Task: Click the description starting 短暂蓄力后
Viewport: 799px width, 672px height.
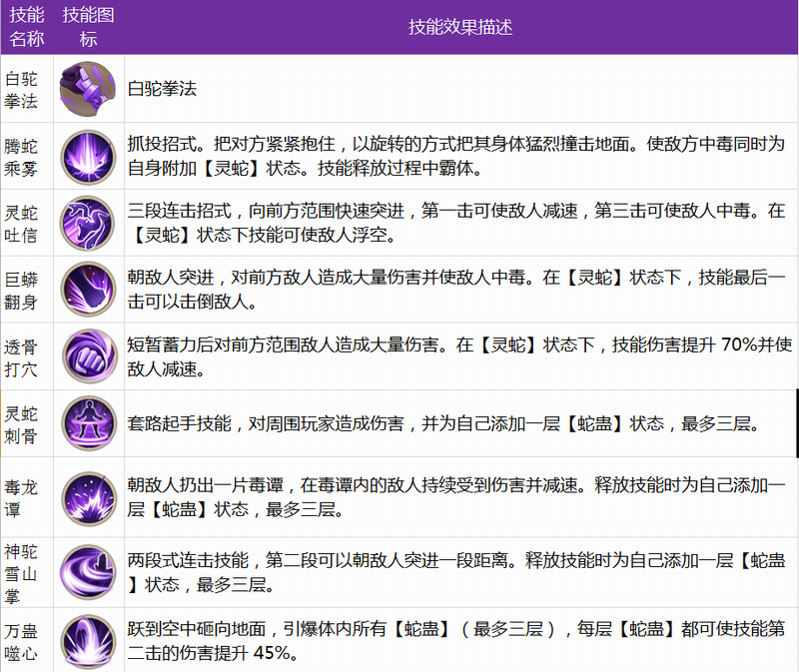Action: point(460,356)
